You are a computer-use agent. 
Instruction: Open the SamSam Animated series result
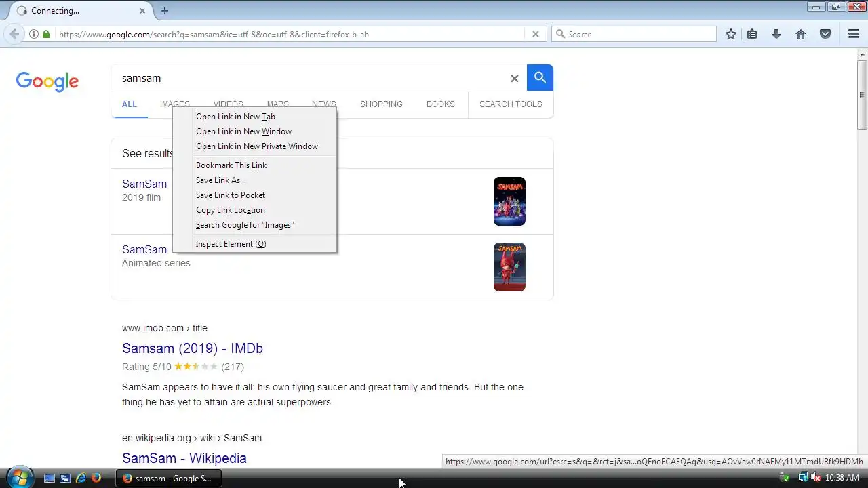click(x=144, y=249)
